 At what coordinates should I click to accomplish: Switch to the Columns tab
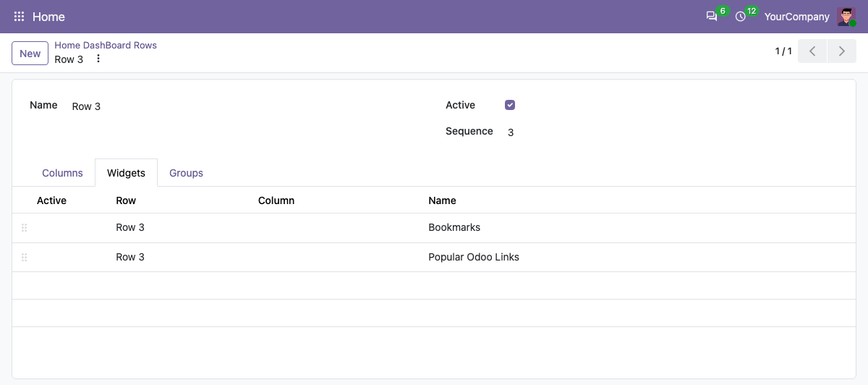[x=62, y=173]
